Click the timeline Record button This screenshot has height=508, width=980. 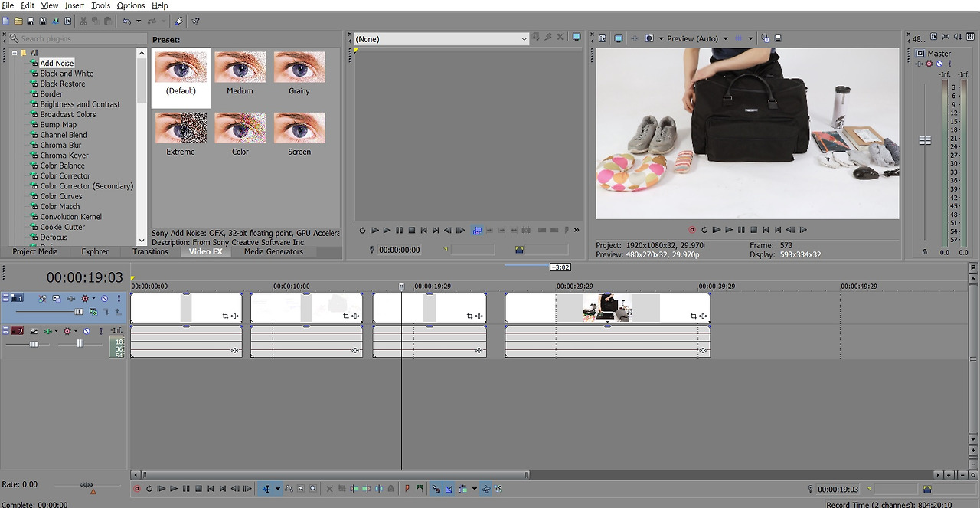137,489
